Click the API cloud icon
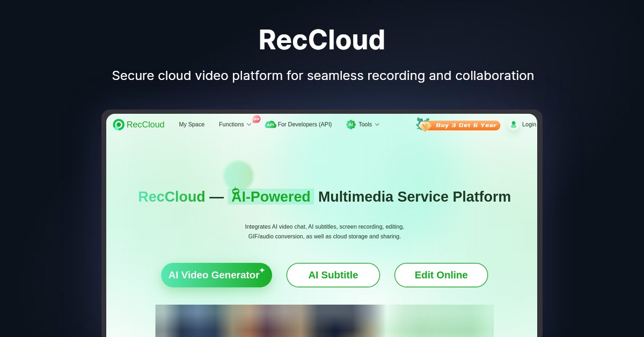Viewport: 644px width, 337px height. [x=270, y=124]
